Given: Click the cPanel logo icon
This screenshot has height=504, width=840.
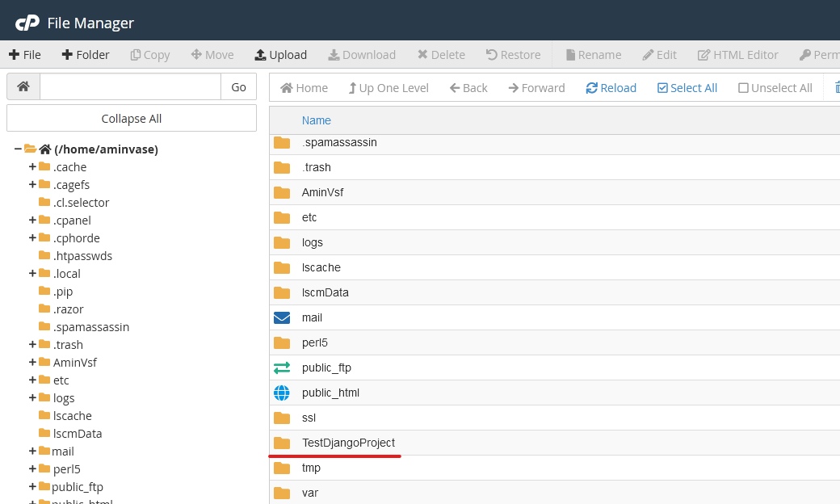Looking at the screenshot, I should pyautogui.click(x=27, y=23).
